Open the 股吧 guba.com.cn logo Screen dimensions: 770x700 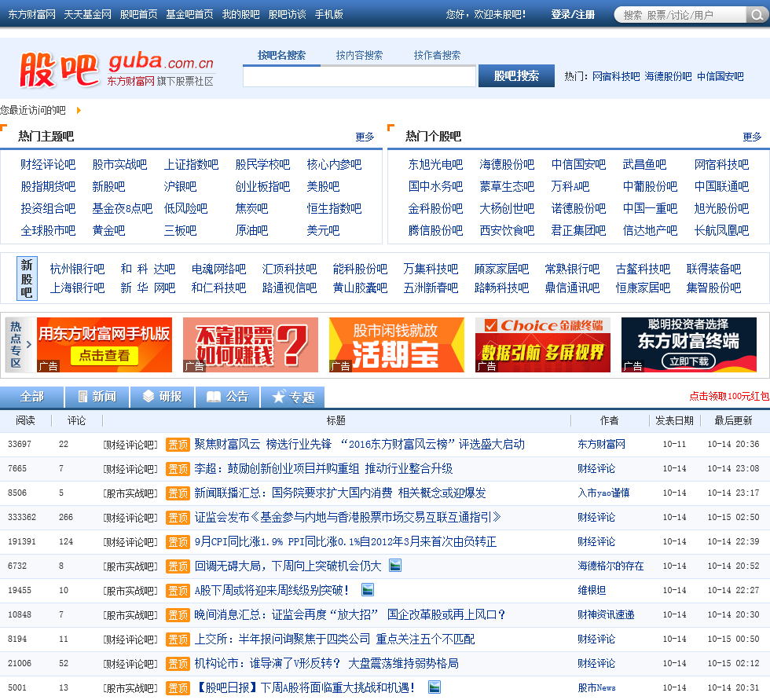pos(117,69)
